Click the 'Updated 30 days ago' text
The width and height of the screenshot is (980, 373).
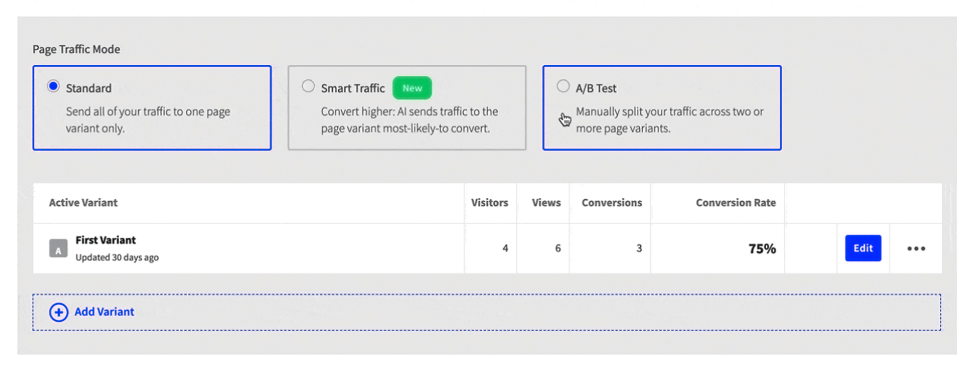tap(117, 257)
